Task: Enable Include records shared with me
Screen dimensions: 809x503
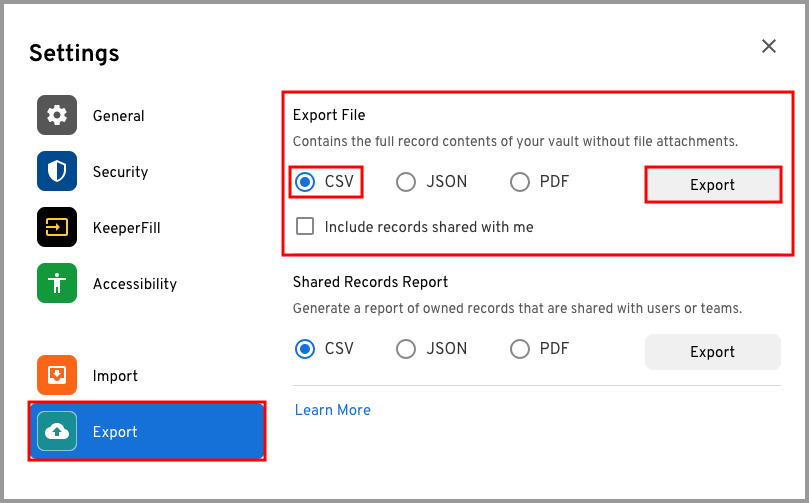Action: 306,227
